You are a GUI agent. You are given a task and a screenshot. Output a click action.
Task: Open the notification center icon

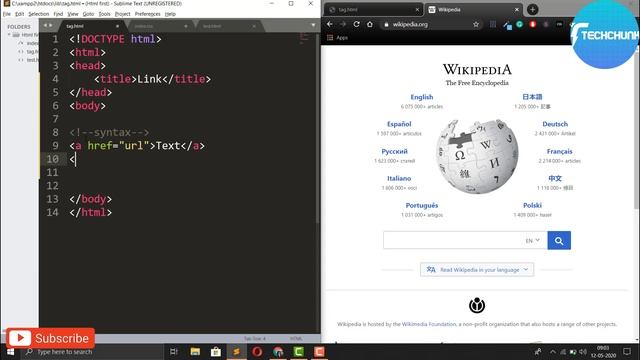point(627,352)
